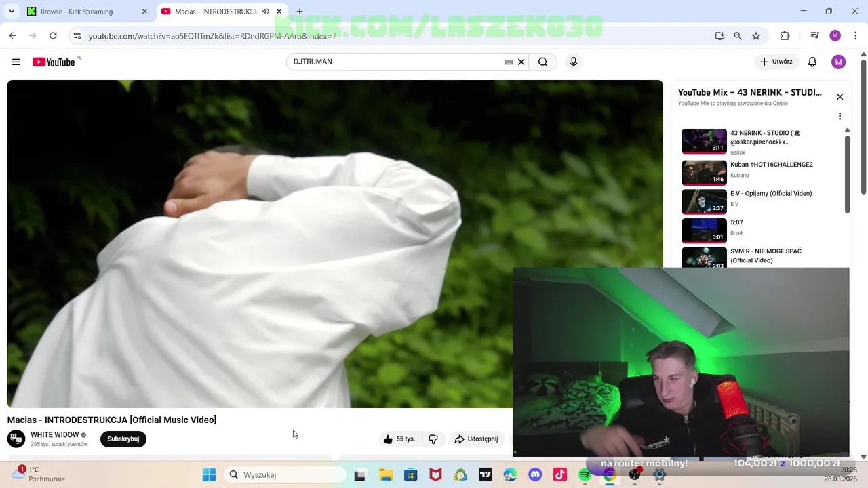Select SVM!R - NIE MOGĘ SPAĆ entry
Screen dimensions: 868x488
[x=759, y=258]
